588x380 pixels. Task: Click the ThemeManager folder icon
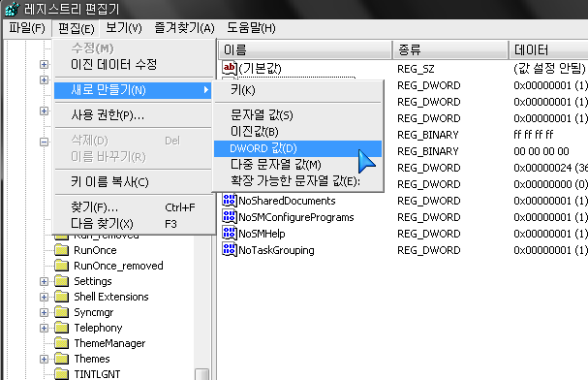61,343
